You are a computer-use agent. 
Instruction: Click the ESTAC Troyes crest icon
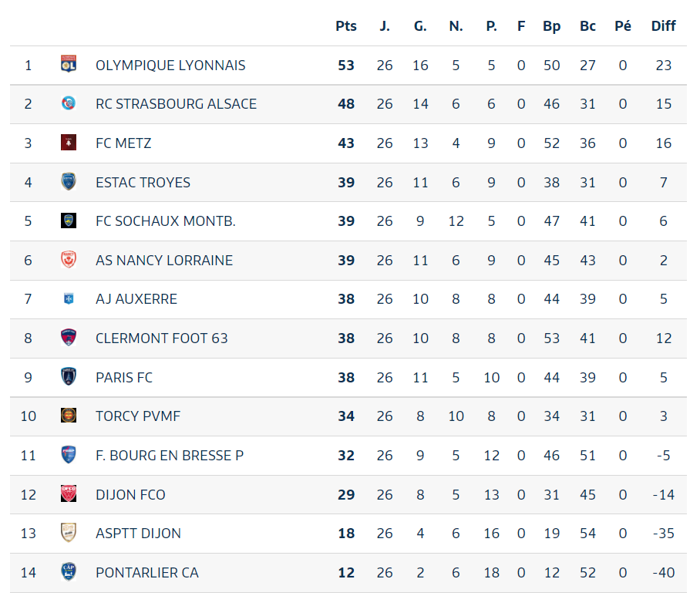[x=69, y=182]
